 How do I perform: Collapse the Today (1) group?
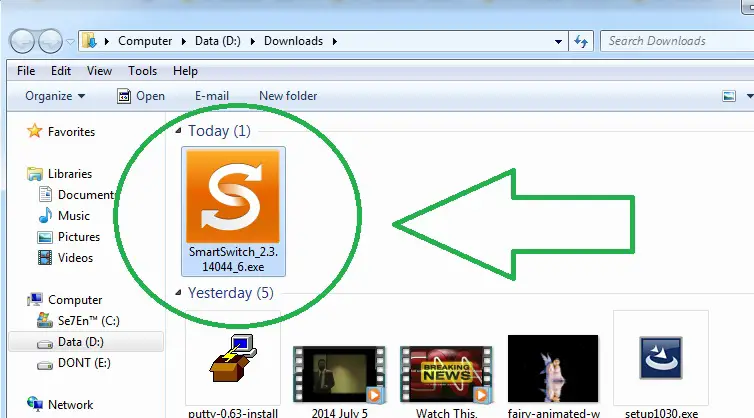[x=178, y=130]
